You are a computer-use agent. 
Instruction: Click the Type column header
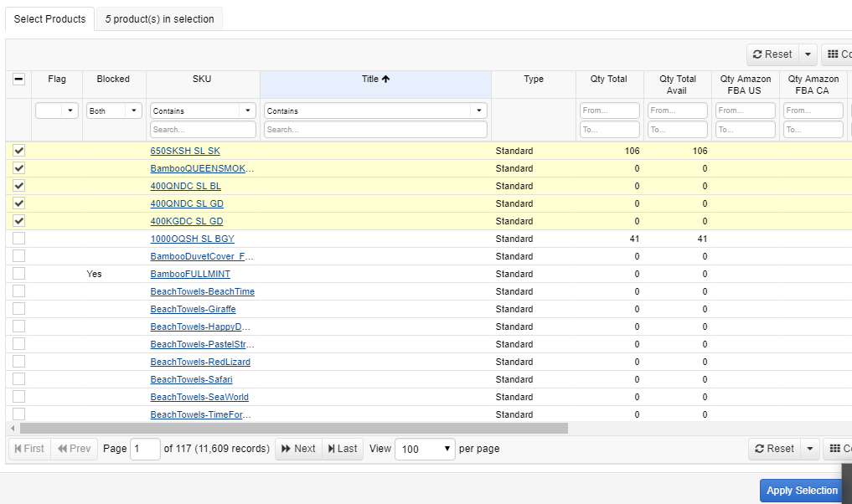534,80
